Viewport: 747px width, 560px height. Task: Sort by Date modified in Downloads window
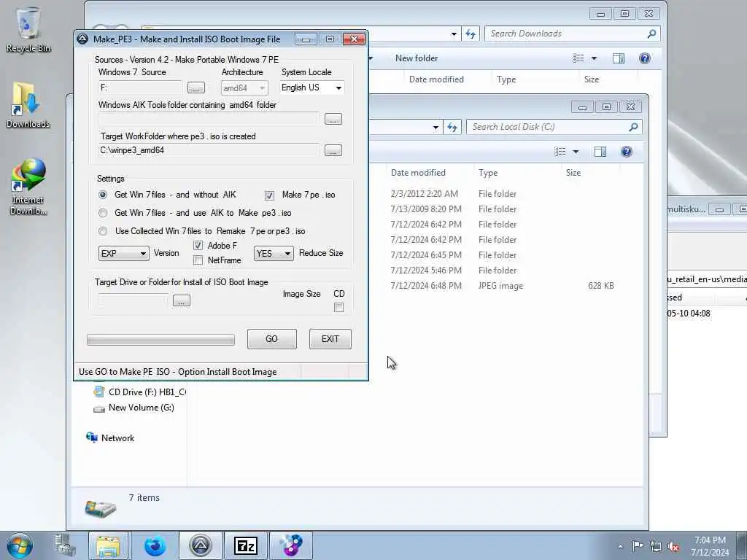[436, 79]
